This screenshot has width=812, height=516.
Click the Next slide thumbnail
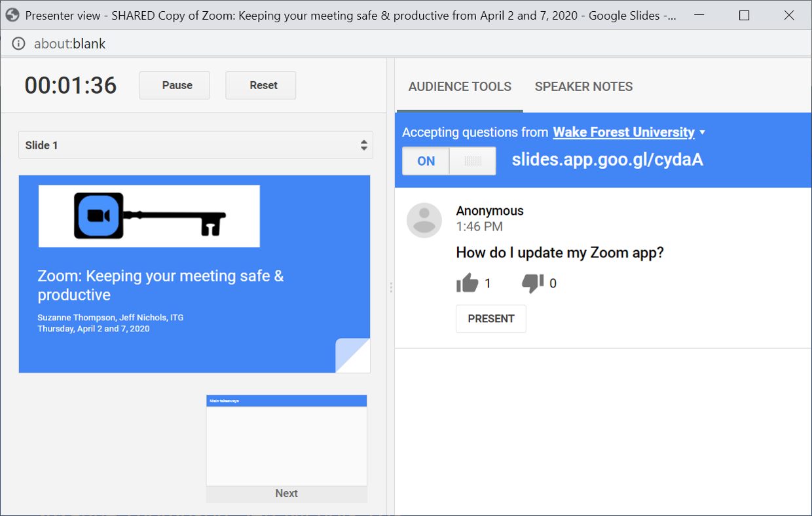click(287, 440)
